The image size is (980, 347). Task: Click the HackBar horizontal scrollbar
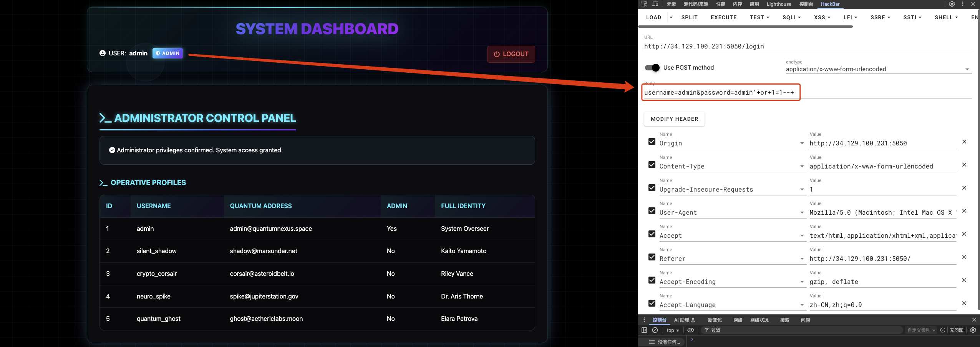[745, 27]
